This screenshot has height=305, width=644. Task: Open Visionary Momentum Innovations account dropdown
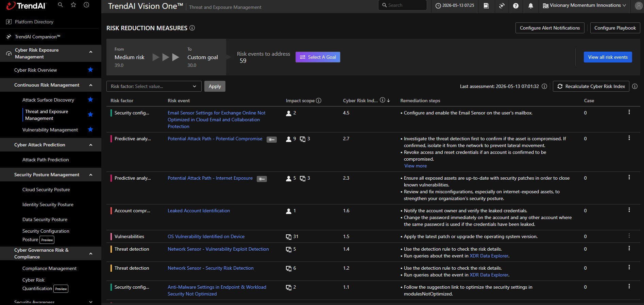[584, 5]
